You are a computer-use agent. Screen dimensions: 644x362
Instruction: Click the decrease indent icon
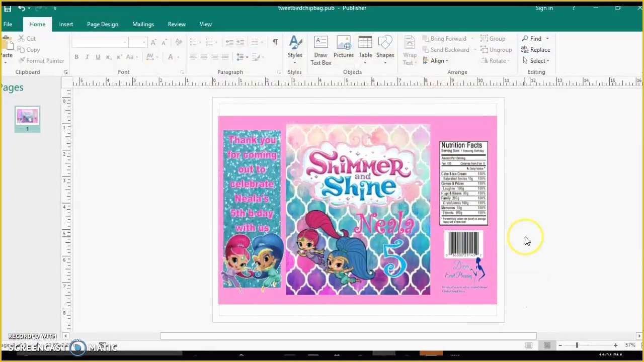point(229,43)
